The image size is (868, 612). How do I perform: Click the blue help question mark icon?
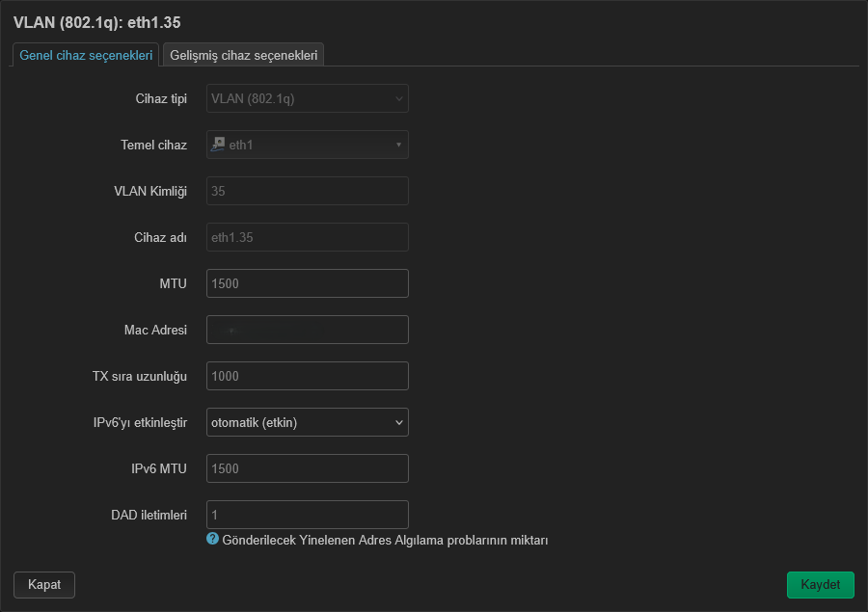[212, 539]
